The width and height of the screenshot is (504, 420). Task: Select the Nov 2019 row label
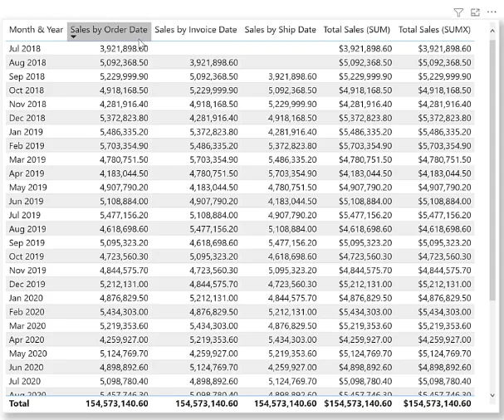point(27,271)
